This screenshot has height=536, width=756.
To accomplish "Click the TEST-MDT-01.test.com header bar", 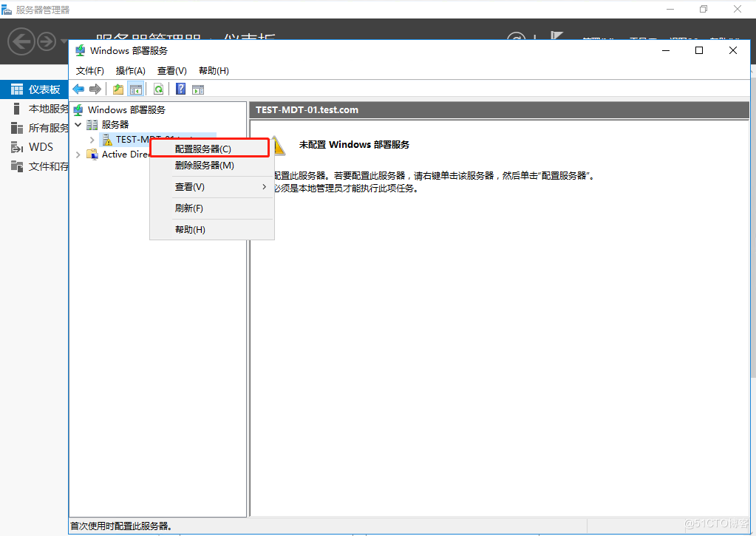I will [x=499, y=110].
